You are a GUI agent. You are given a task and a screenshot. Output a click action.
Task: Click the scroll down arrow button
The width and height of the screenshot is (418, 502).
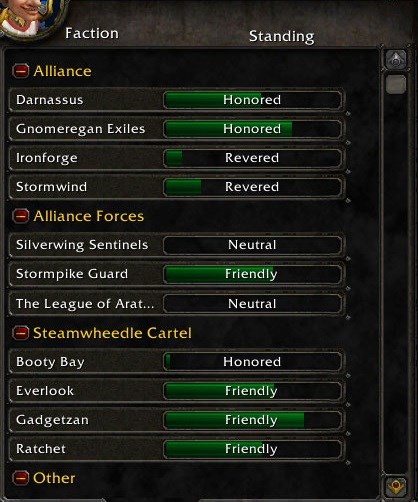[396, 487]
